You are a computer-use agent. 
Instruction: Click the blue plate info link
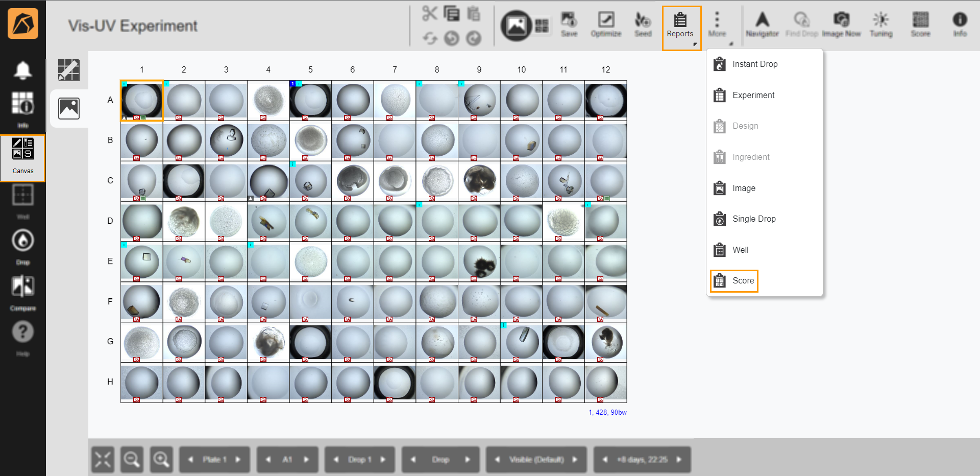tap(607, 413)
